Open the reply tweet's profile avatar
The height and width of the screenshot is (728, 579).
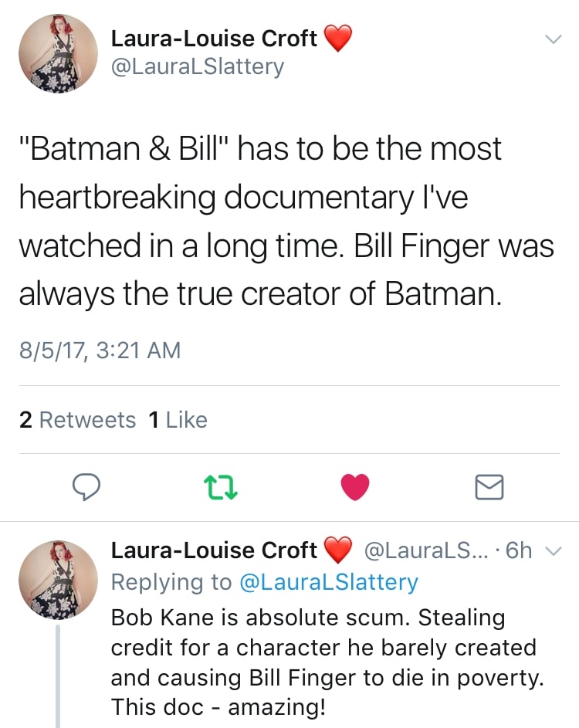pos(58,579)
